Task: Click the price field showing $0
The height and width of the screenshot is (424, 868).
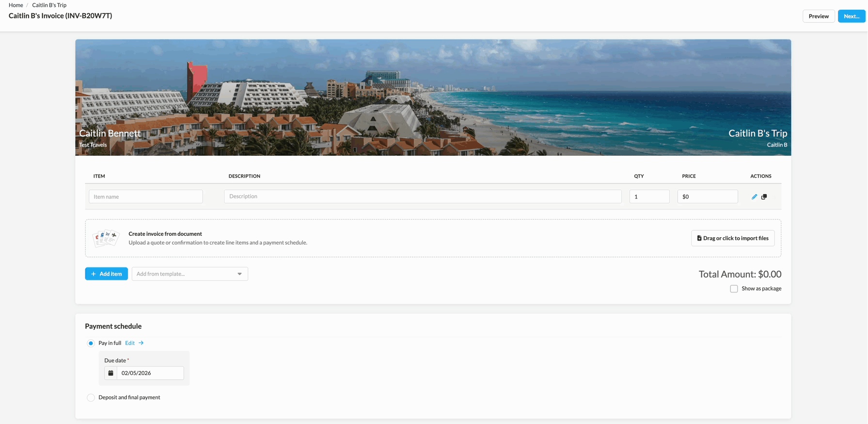Action: click(707, 196)
